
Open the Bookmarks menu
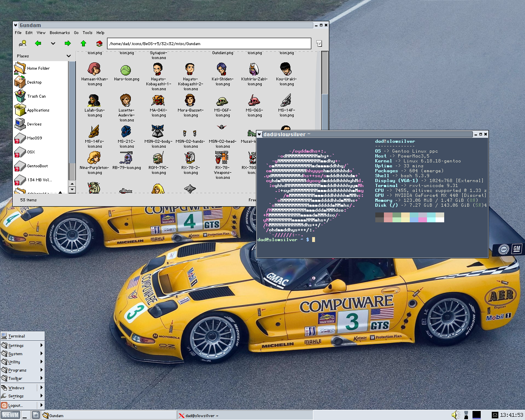(x=59, y=33)
